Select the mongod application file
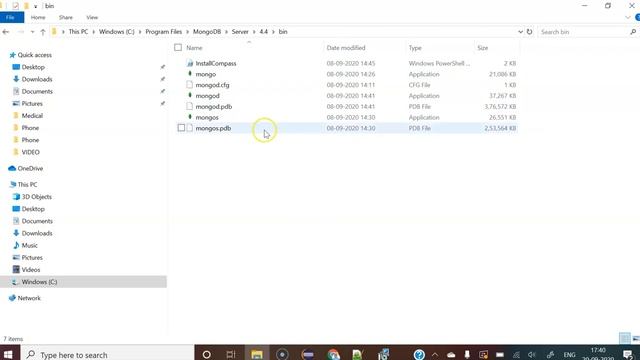 [x=207, y=96]
